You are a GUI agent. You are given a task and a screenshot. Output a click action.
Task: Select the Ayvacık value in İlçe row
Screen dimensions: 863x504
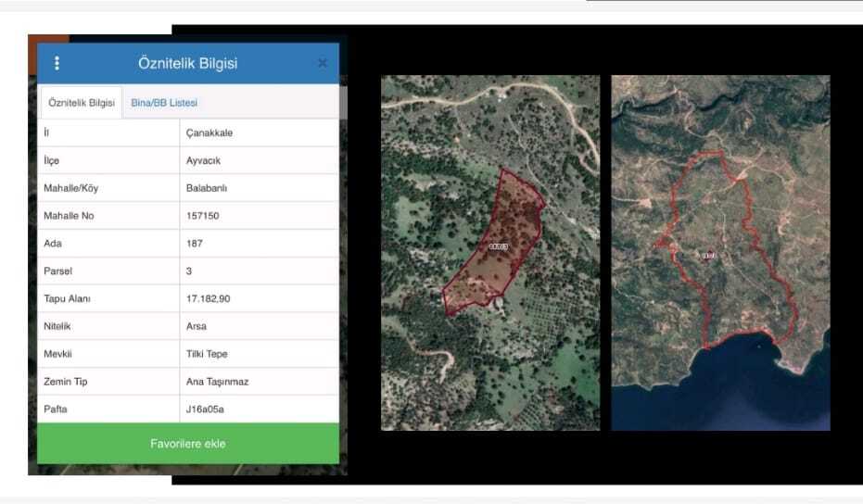(x=204, y=160)
